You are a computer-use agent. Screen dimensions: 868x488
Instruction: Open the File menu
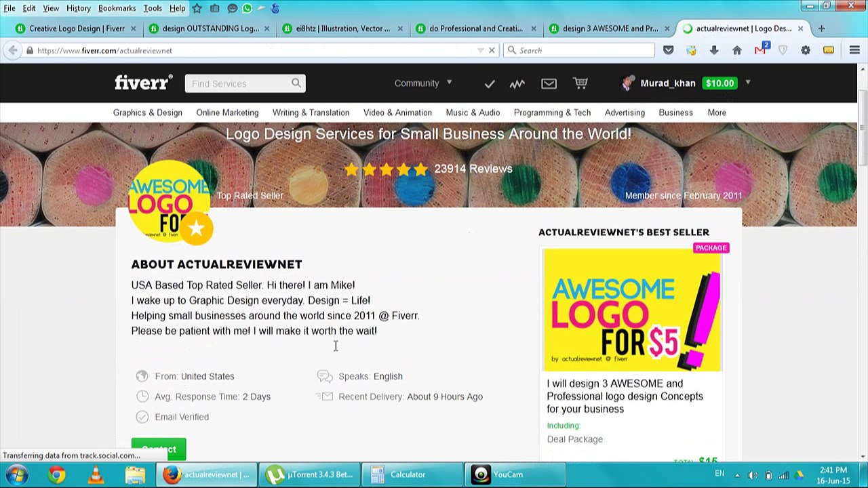coord(9,8)
